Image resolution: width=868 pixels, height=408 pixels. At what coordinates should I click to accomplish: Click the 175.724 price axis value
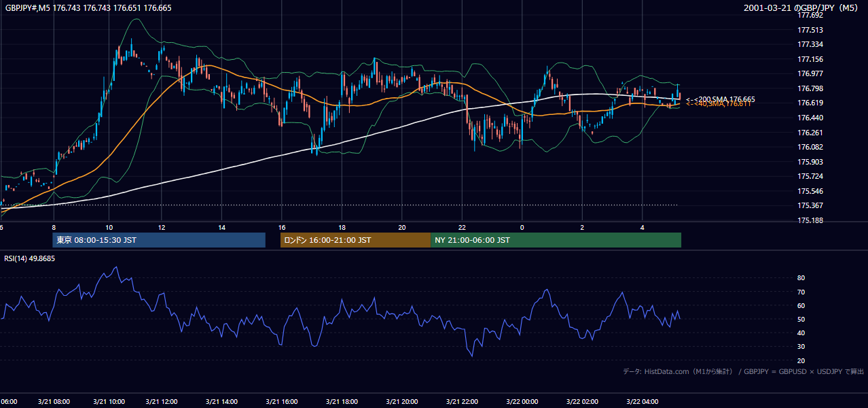(810, 176)
